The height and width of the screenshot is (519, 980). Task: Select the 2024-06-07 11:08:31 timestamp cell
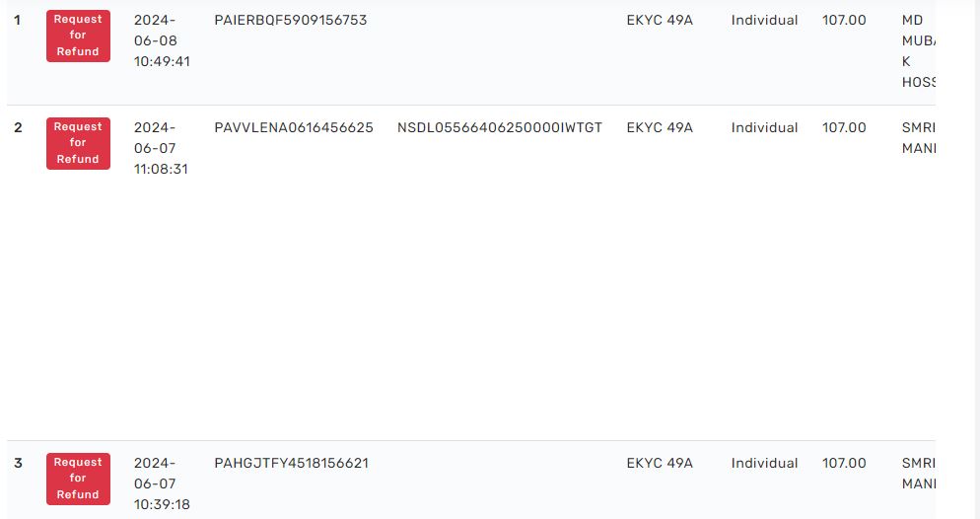tap(162, 148)
